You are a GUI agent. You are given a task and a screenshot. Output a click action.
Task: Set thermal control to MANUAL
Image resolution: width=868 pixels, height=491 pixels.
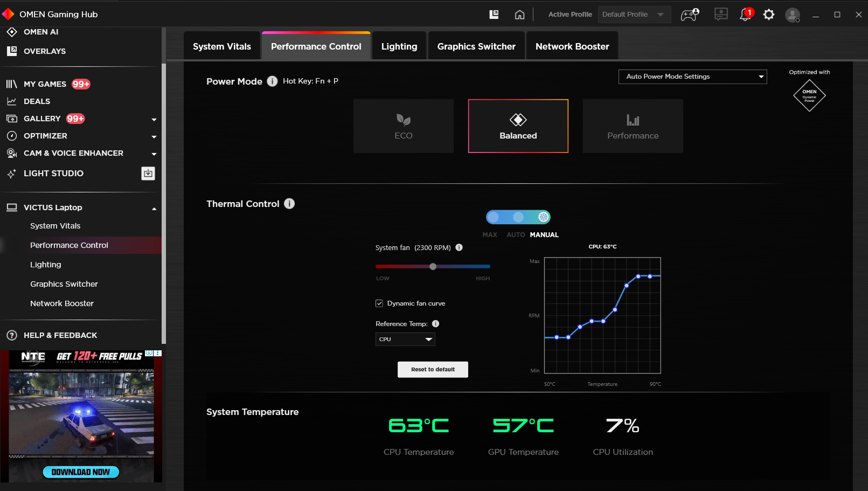(x=544, y=217)
